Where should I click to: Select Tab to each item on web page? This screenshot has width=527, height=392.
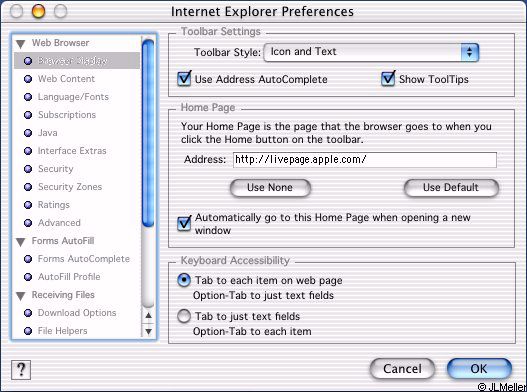click(184, 280)
